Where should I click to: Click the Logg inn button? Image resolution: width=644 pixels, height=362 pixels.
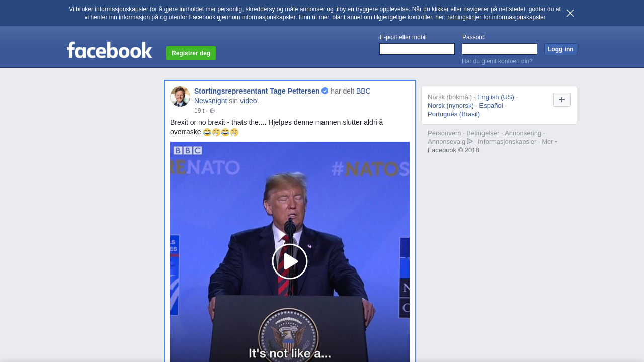[560, 49]
